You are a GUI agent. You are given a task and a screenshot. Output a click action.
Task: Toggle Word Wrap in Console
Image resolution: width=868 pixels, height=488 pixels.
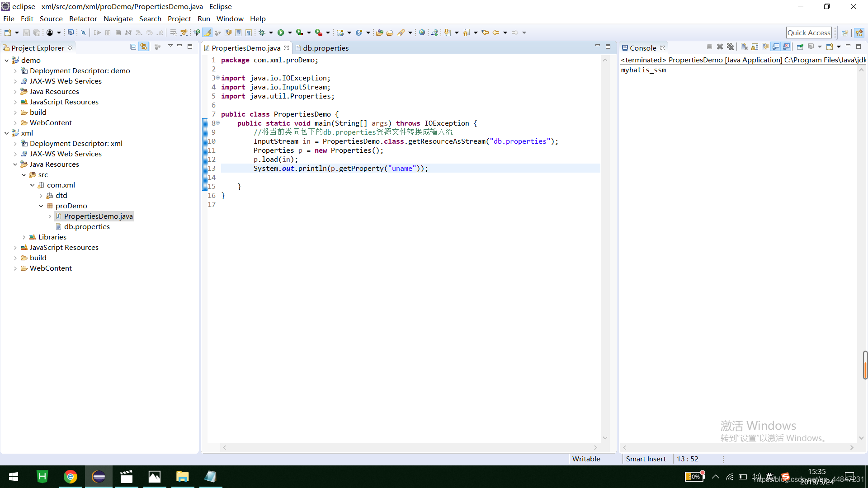coord(765,47)
